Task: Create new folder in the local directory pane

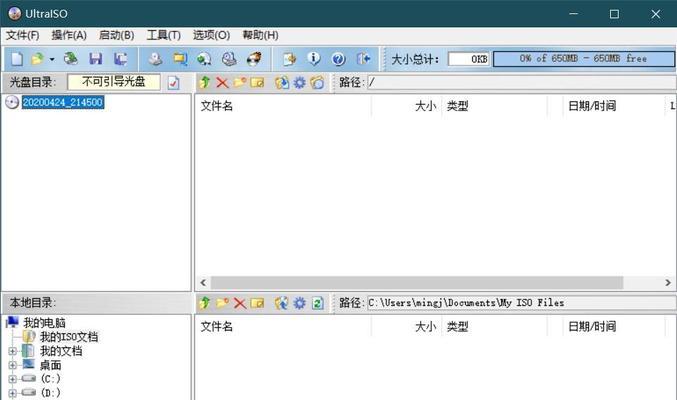Action: point(222,303)
